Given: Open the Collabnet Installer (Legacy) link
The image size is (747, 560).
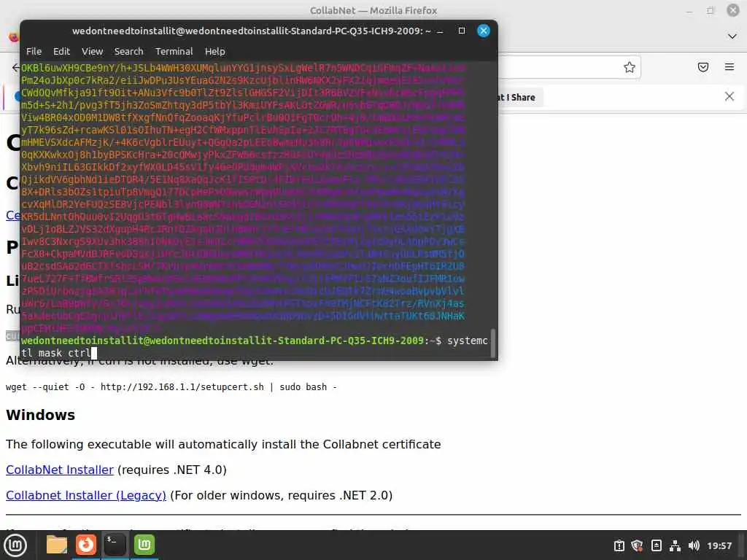Looking at the screenshot, I should (x=86, y=496).
